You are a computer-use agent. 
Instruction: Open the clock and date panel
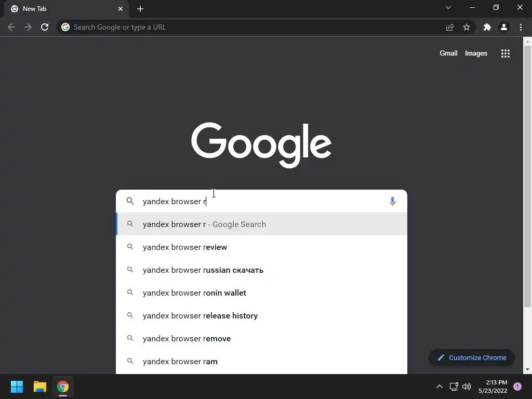pos(493,387)
